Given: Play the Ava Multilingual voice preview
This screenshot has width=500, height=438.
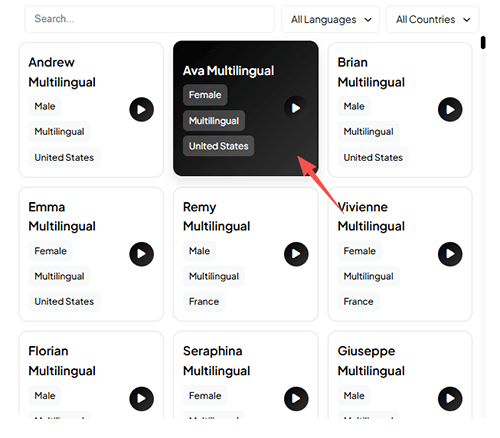Looking at the screenshot, I should [296, 108].
